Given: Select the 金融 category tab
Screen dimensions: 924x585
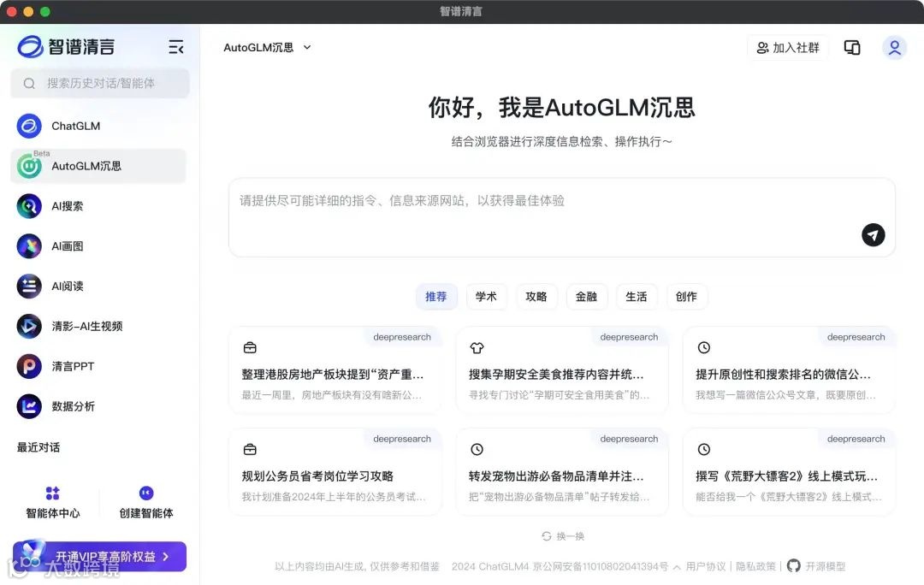Looking at the screenshot, I should pyautogui.click(x=587, y=297).
